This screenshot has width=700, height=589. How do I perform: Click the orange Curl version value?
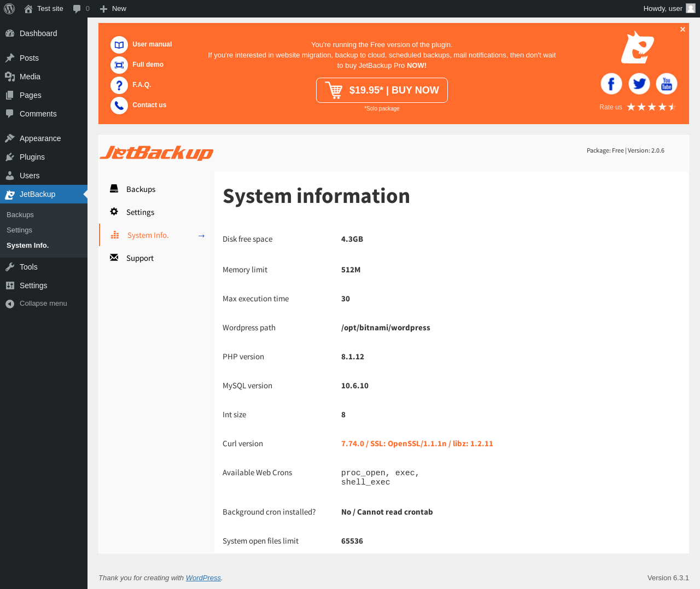417,444
